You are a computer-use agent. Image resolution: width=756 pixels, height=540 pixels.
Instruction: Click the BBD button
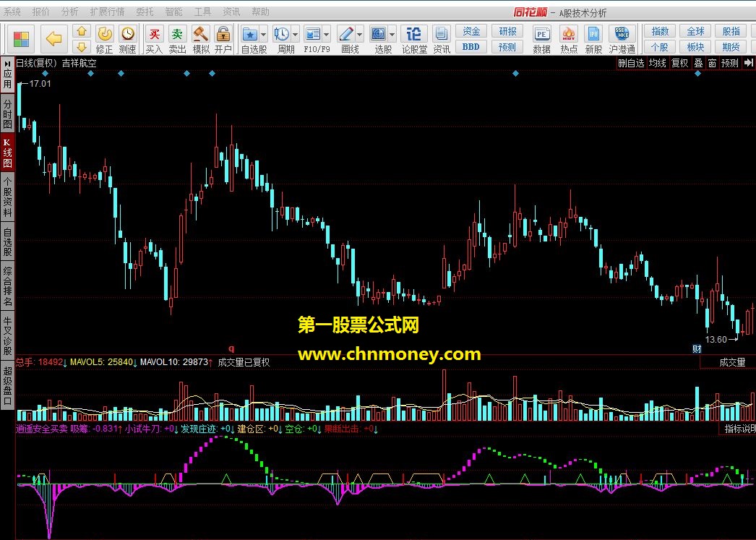click(471, 47)
